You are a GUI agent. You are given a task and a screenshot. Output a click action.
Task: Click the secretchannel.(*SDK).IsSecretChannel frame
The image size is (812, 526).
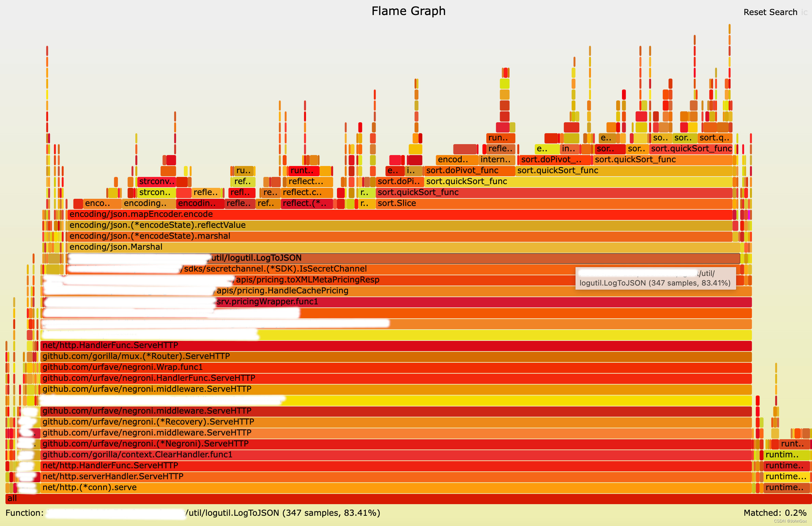click(x=404, y=269)
